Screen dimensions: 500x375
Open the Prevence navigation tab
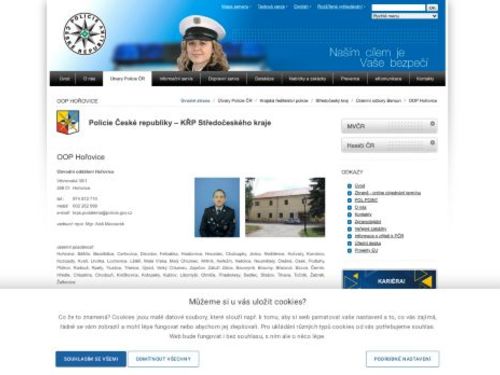[350, 79]
